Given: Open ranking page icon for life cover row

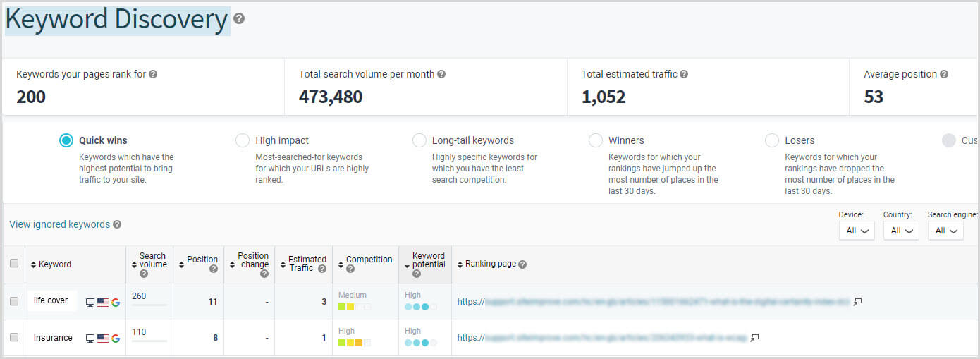Looking at the screenshot, I should coord(857,301).
